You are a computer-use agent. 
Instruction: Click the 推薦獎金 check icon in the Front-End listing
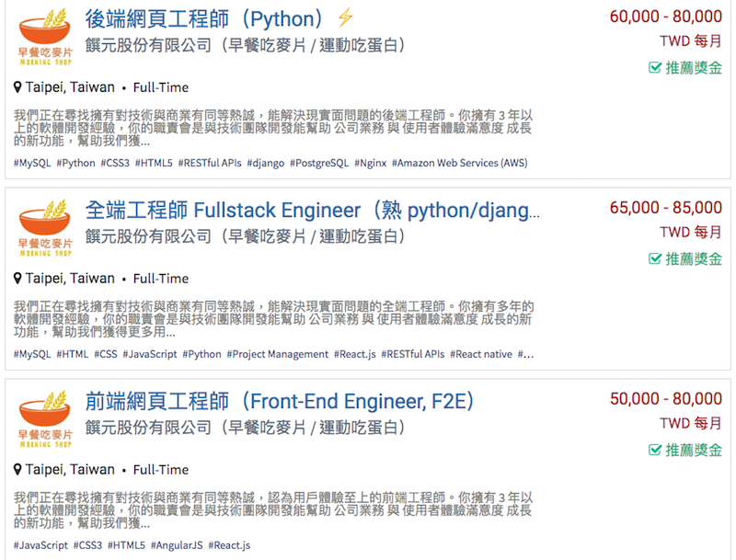point(655,450)
